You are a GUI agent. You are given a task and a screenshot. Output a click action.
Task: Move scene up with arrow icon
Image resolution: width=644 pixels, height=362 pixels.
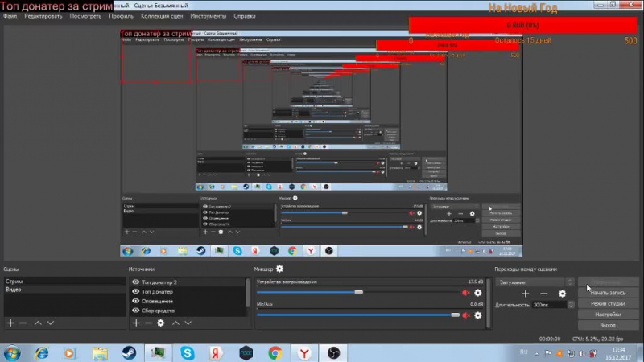[x=38, y=323]
